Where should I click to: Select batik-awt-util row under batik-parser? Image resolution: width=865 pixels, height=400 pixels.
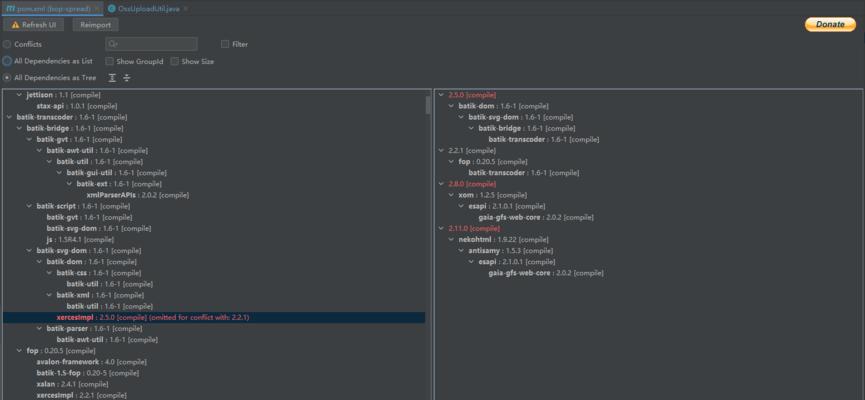(107, 339)
